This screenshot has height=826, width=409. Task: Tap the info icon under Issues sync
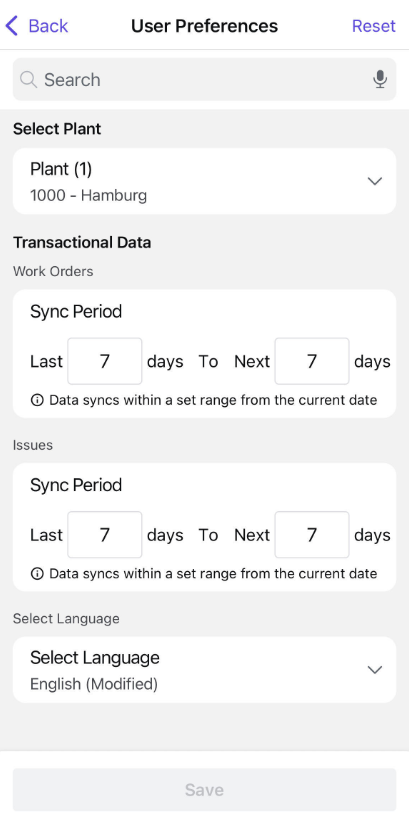pos(37,574)
